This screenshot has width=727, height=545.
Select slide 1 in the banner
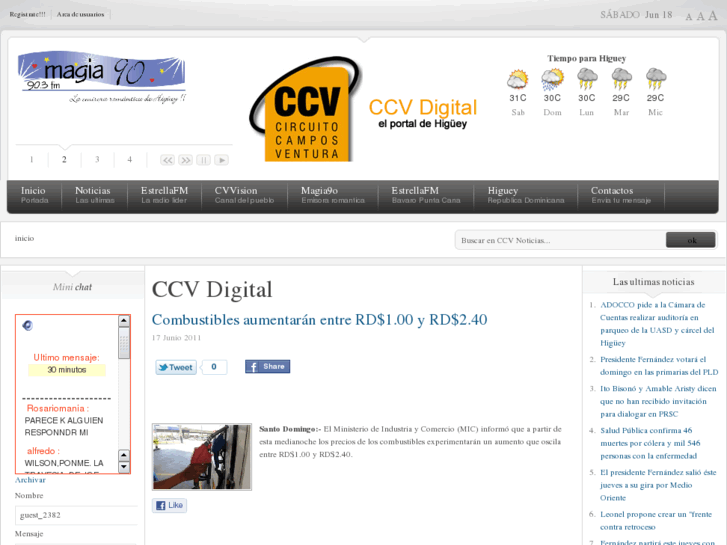(32, 160)
